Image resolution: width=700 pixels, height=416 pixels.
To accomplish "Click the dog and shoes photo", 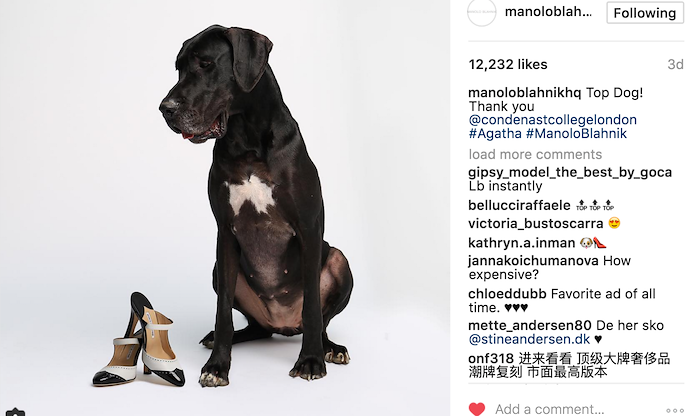I will [x=225, y=208].
